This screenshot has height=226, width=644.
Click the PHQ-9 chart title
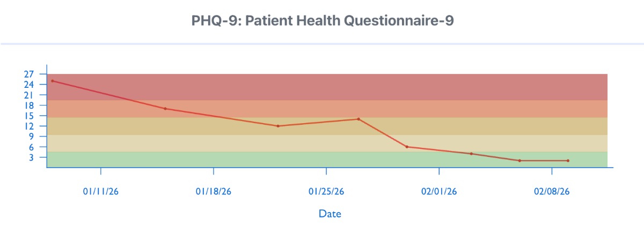(x=323, y=21)
